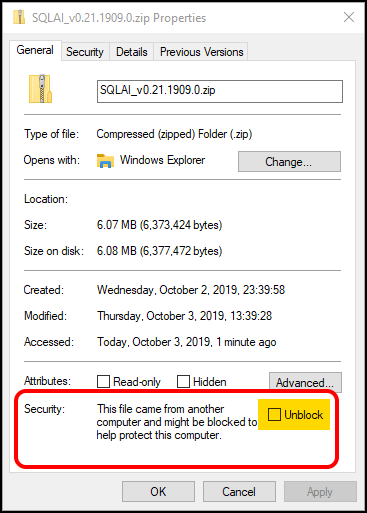This screenshot has height=513, width=367.
Task: Tick the Hidden attribute checkbox
Action: 183,381
